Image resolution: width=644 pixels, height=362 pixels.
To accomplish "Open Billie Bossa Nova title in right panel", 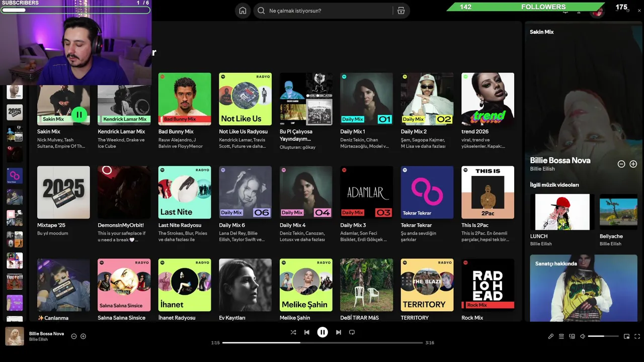I will click(560, 160).
